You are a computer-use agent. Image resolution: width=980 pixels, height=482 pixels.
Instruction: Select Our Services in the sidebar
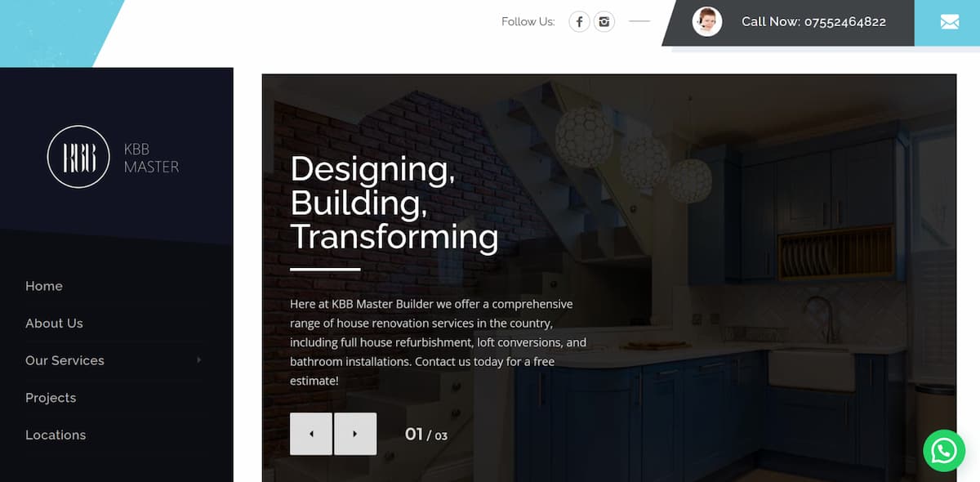(65, 360)
